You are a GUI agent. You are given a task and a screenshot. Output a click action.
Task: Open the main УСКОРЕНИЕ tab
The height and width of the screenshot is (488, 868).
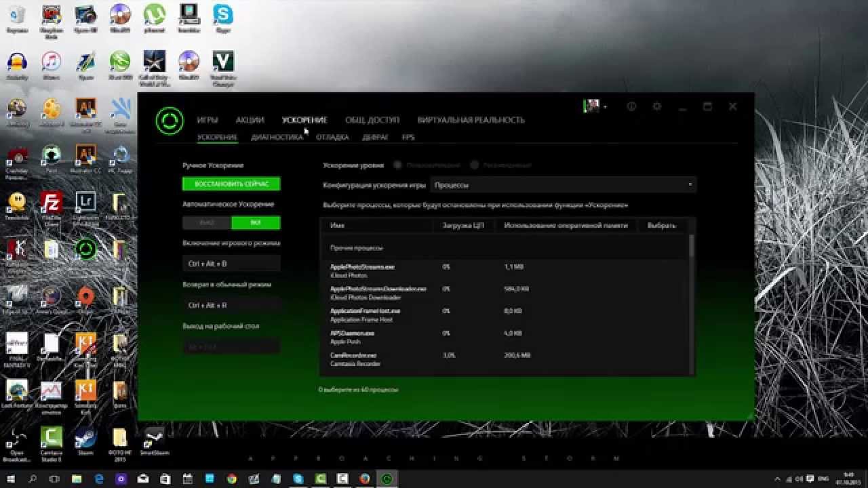[x=304, y=120]
